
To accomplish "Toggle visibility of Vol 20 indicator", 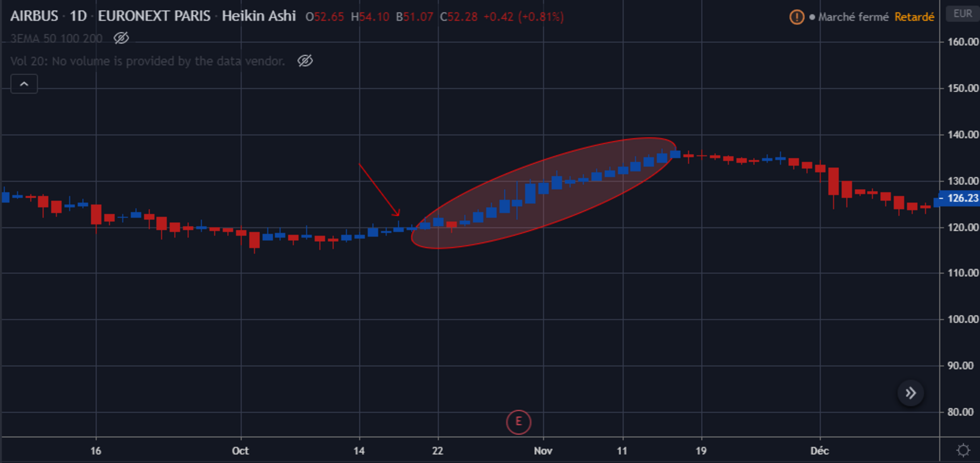I will click(305, 61).
